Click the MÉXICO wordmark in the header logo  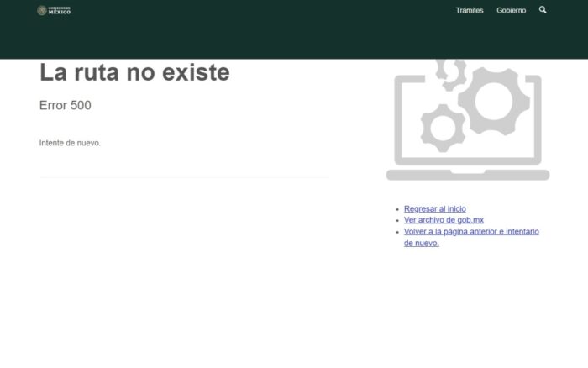pyautogui.click(x=60, y=12)
